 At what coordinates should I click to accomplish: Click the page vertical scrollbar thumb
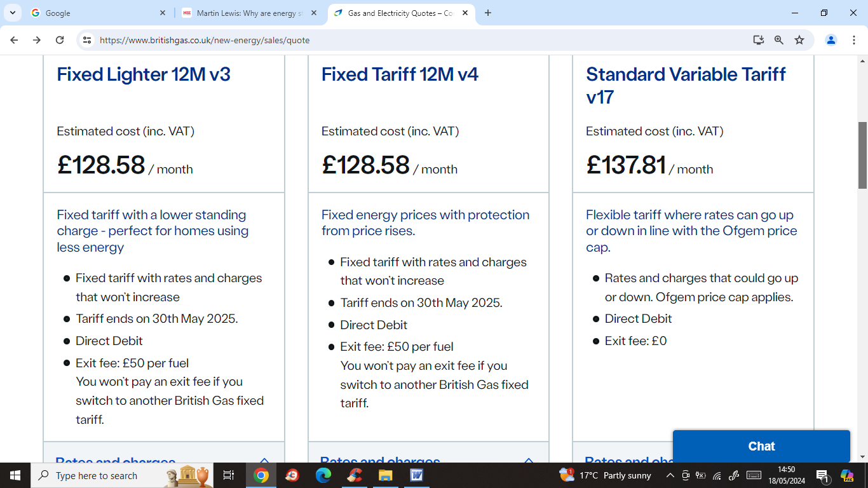(x=862, y=156)
